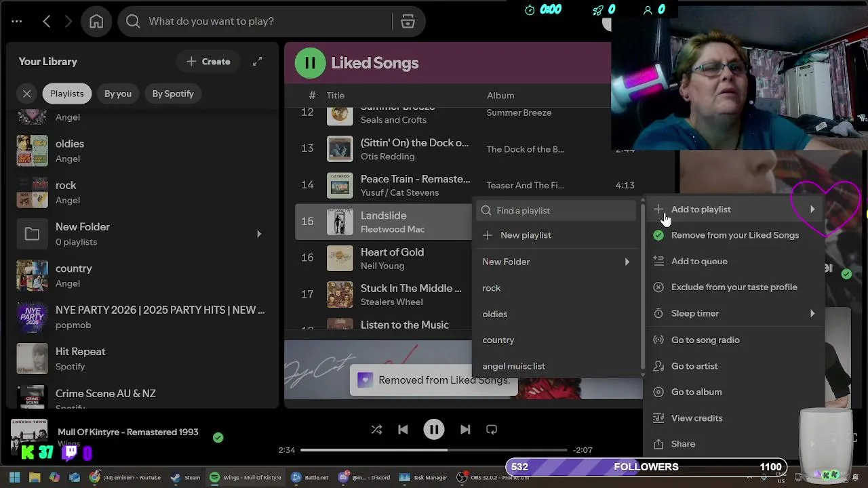Click liked checkmark beside Mull Of Kintyre
Image resolution: width=868 pixels, height=488 pixels.
coord(218,438)
